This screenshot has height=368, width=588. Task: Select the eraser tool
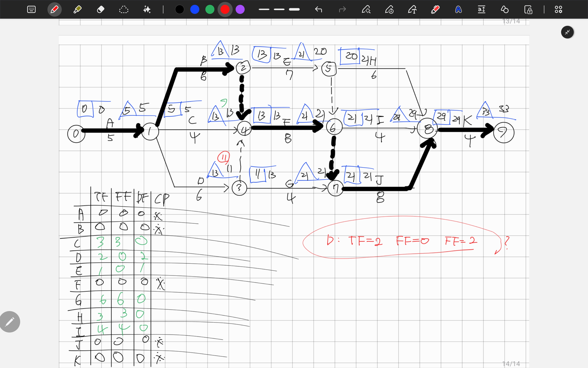click(100, 9)
